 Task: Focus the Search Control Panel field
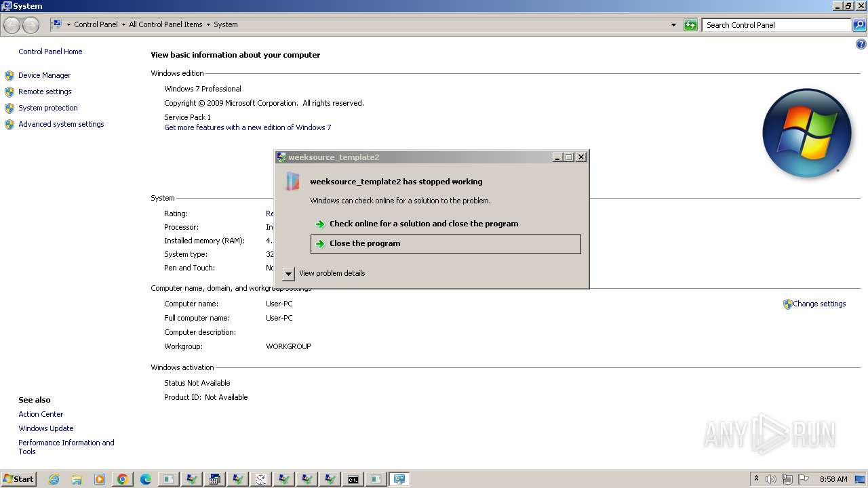tap(776, 25)
